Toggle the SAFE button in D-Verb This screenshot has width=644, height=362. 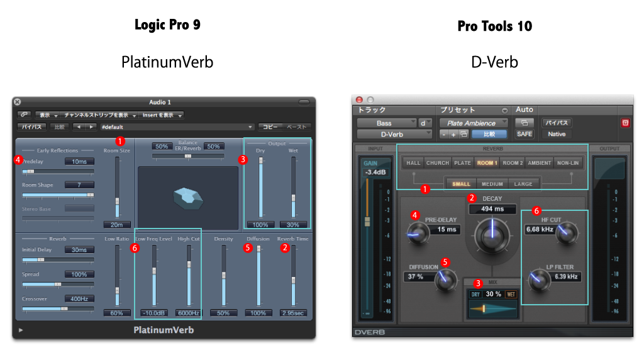524,134
